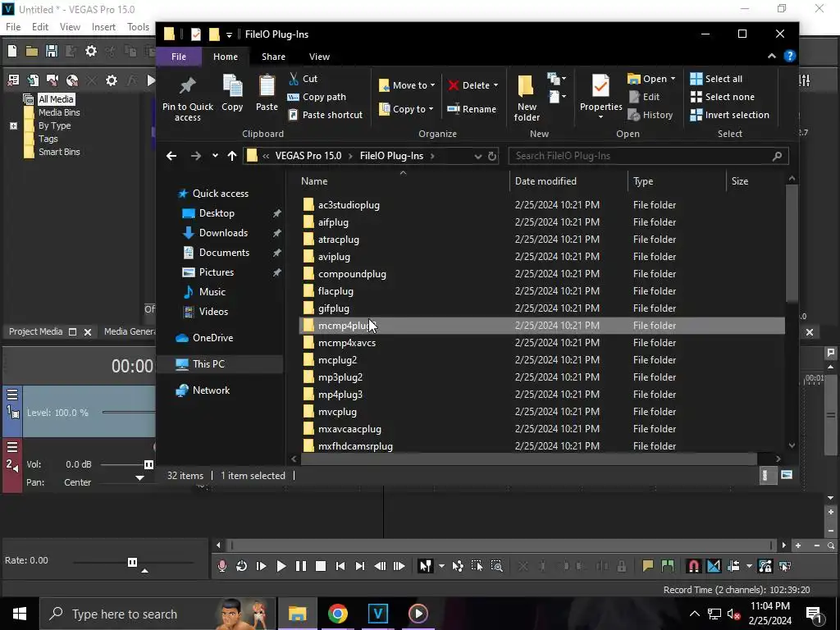Open Move to dropdown
Image resolution: width=840 pixels, height=630 pixels.
click(x=407, y=85)
